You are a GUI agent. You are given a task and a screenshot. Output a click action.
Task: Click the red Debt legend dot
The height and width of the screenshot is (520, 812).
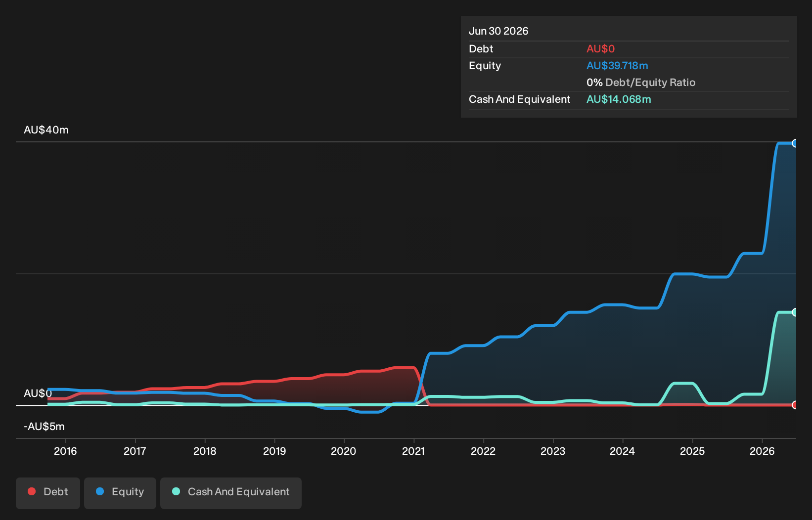(x=32, y=491)
